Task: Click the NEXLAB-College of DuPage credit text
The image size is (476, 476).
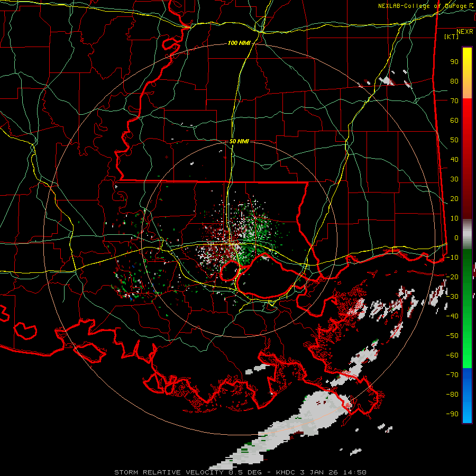Action: coord(422,6)
